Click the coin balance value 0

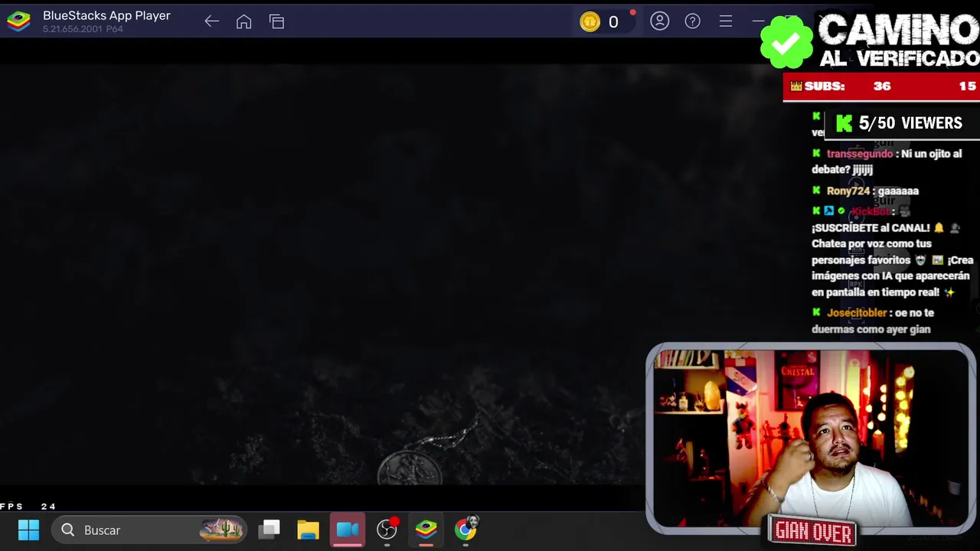click(x=613, y=22)
